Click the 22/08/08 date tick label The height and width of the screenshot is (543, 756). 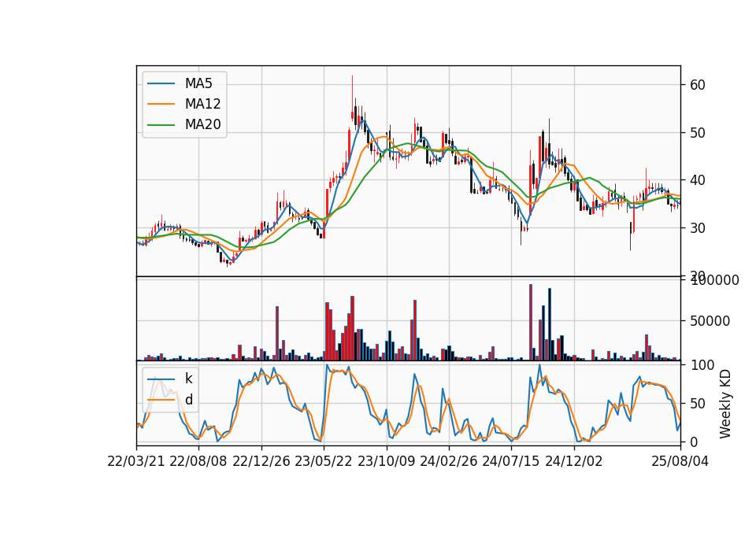(198, 462)
